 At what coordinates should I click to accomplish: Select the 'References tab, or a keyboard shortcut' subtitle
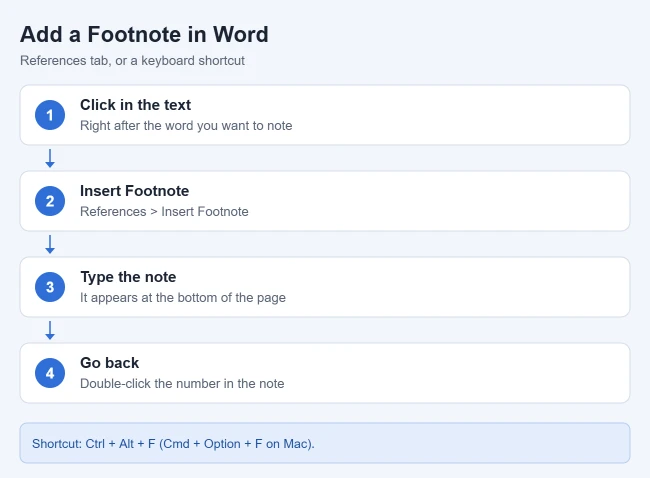tap(132, 61)
